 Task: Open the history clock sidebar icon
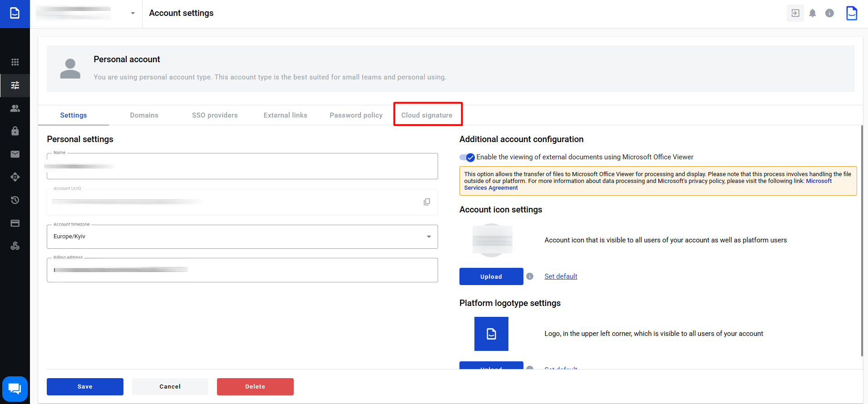coord(15,200)
